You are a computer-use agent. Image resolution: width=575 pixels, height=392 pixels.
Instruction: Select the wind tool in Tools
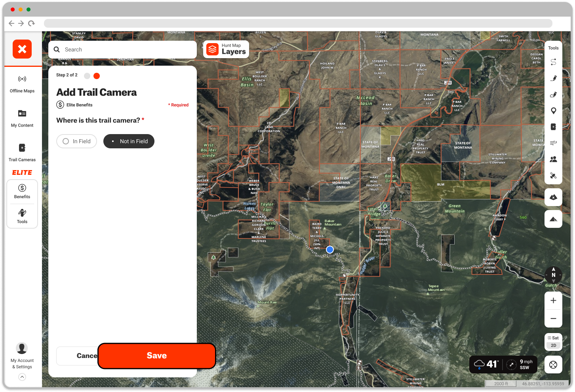point(553,143)
